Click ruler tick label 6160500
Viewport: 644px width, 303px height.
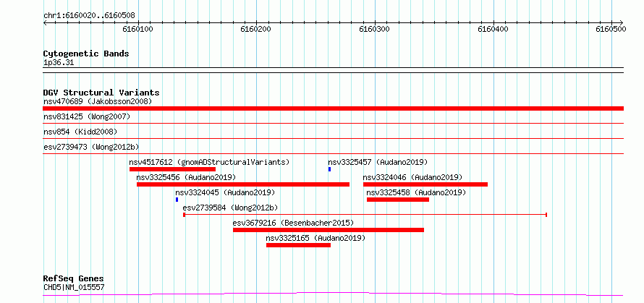[611, 29]
